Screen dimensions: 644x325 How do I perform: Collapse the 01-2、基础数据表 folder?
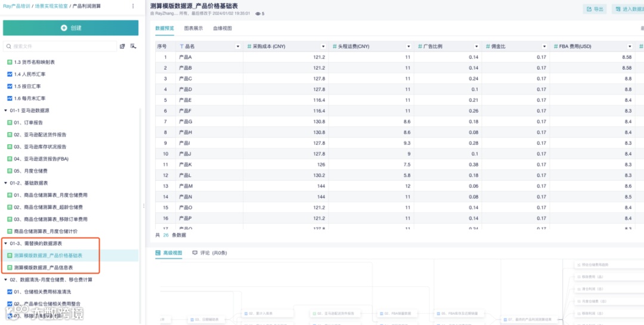click(x=5, y=183)
